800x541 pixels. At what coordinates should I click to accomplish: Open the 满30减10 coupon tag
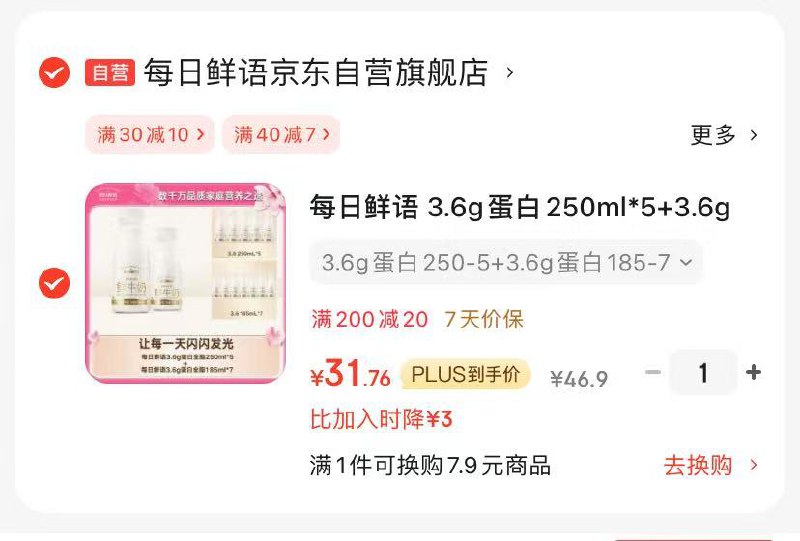tap(149, 135)
